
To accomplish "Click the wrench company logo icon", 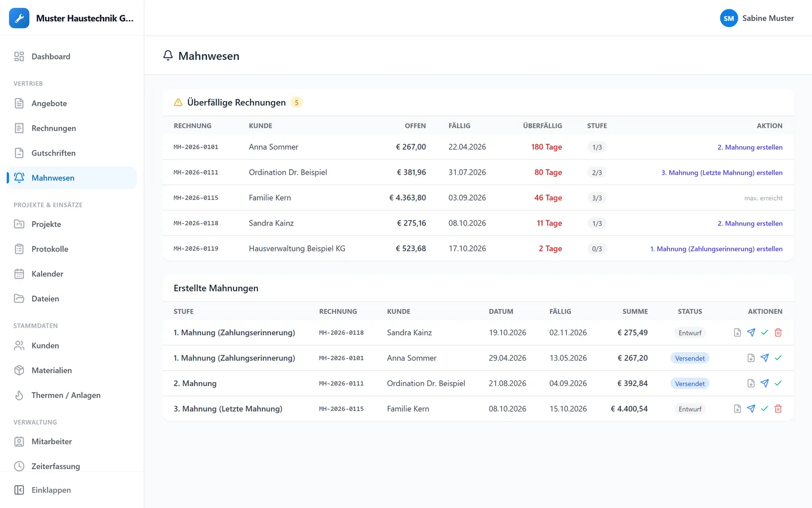I will point(19,18).
